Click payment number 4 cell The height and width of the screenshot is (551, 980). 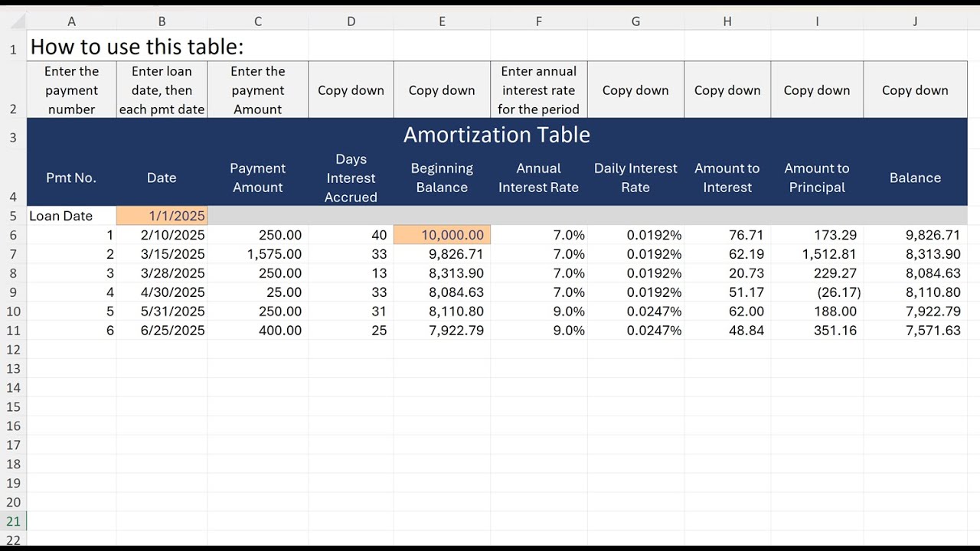[x=71, y=292]
